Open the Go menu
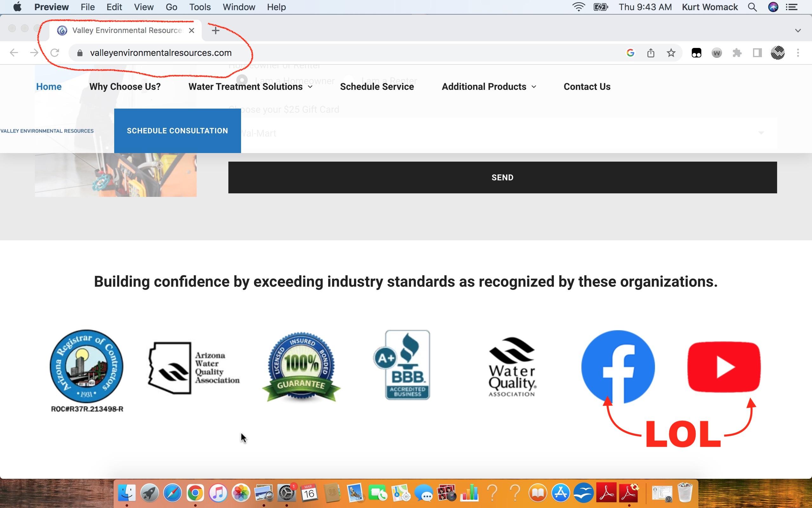The width and height of the screenshot is (812, 508). (x=172, y=7)
